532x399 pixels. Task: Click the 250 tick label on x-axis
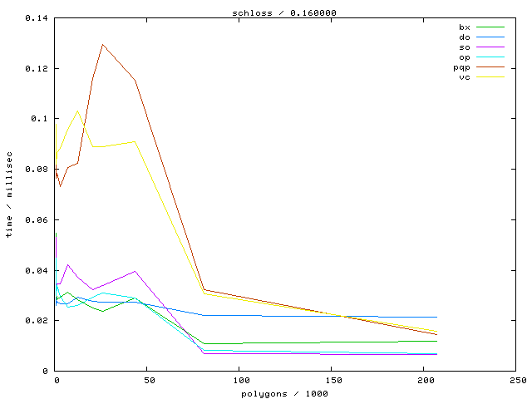[516, 380]
